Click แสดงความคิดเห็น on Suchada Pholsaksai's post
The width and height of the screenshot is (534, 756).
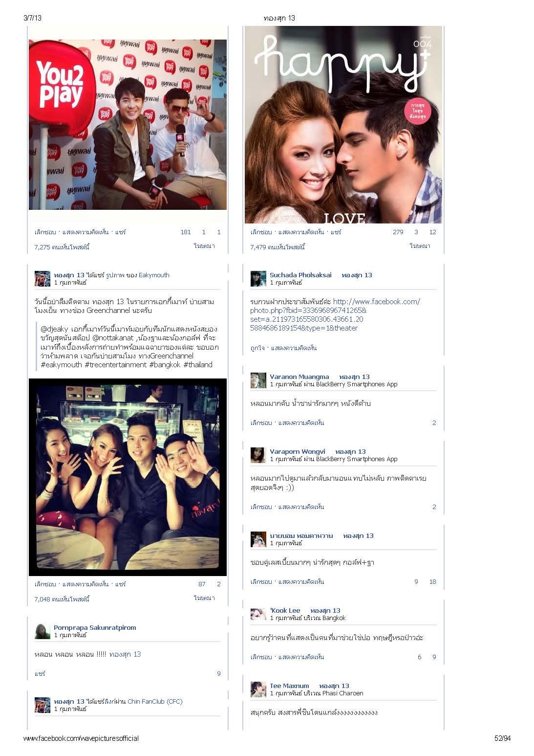click(294, 348)
